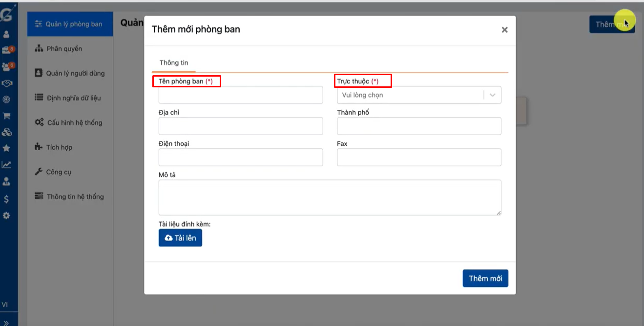The width and height of the screenshot is (644, 326).
Task: Open Quản lý người dùng menu item
Action: pyautogui.click(x=75, y=73)
